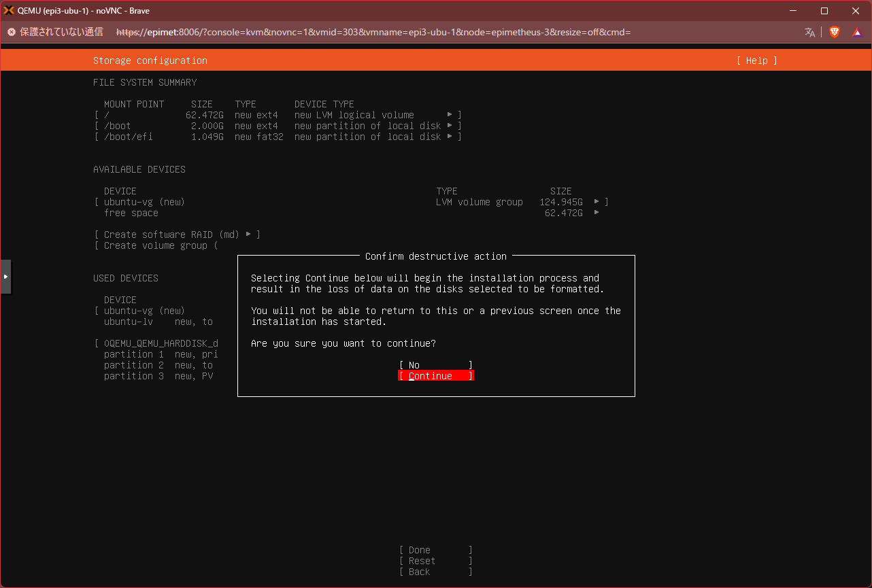Screen dimensions: 872x588
Task: Click the noVNC window title icon
Action: tap(9, 10)
